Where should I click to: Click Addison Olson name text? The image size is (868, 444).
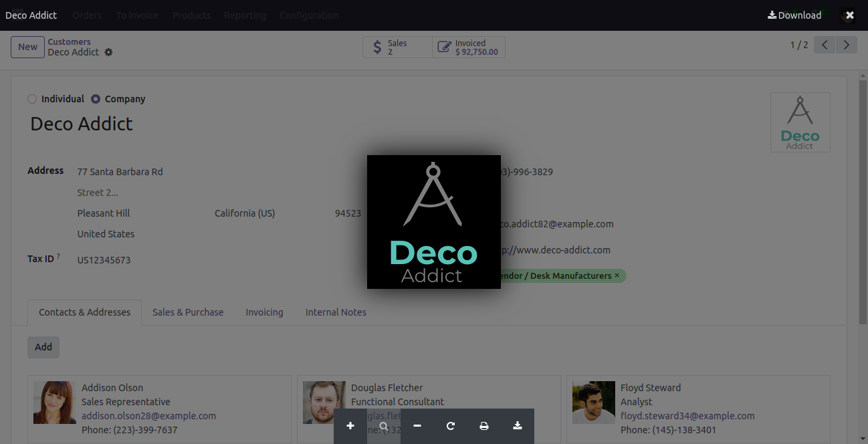coord(112,388)
